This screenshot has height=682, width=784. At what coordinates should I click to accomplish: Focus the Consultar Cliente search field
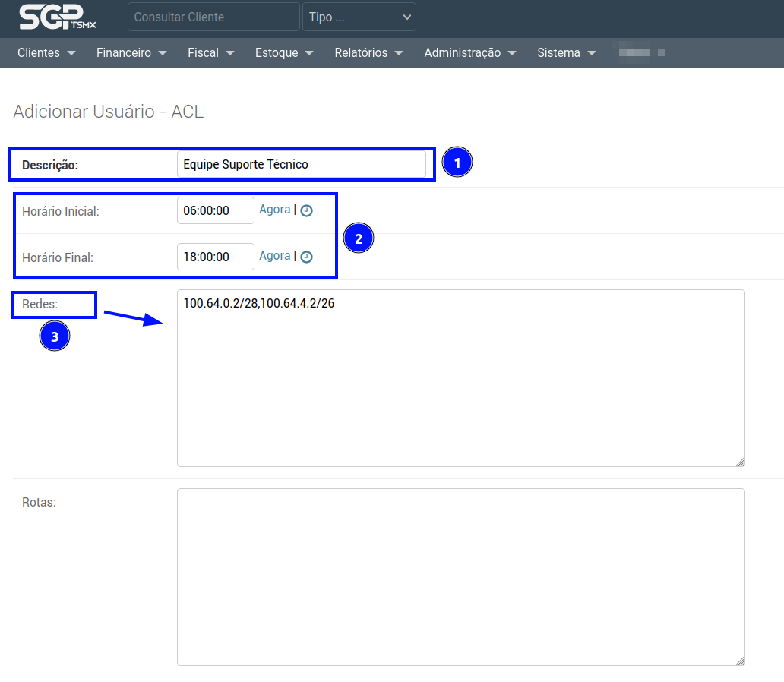tap(213, 17)
